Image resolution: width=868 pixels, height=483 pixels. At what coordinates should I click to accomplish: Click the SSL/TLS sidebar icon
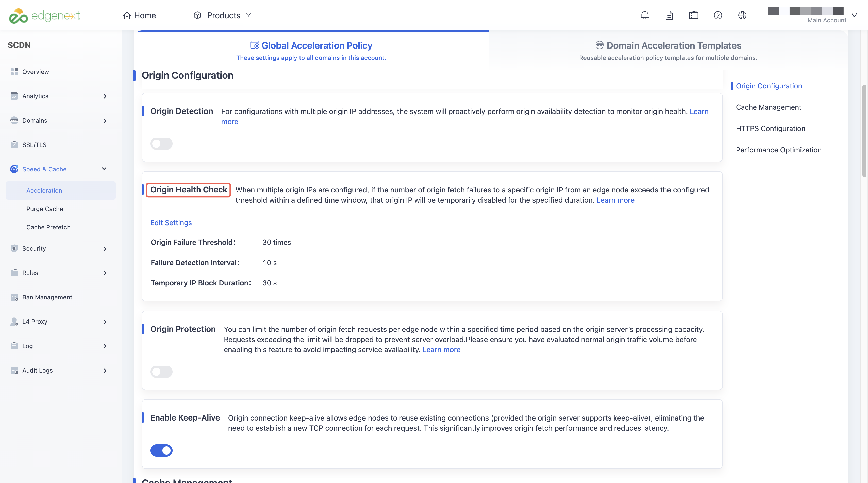[x=14, y=145]
